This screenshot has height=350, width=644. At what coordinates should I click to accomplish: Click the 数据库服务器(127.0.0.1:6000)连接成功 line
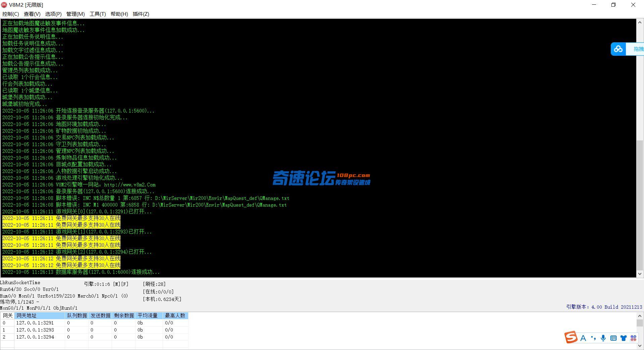pyautogui.click(x=81, y=272)
